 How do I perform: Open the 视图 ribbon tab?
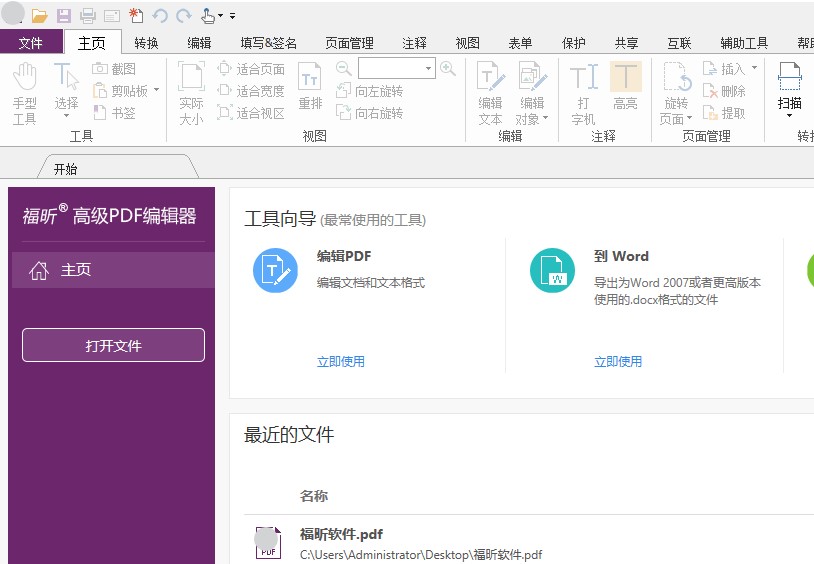[467, 43]
